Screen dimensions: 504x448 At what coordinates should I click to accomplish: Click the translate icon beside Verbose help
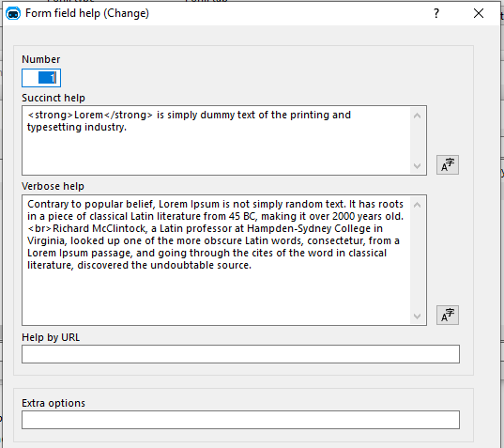[447, 316]
